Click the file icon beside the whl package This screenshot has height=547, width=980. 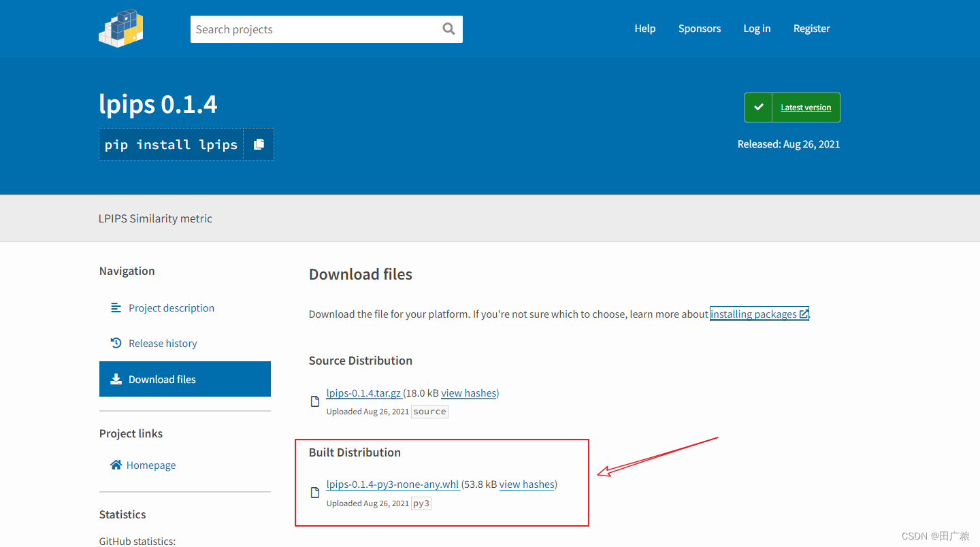pos(314,492)
